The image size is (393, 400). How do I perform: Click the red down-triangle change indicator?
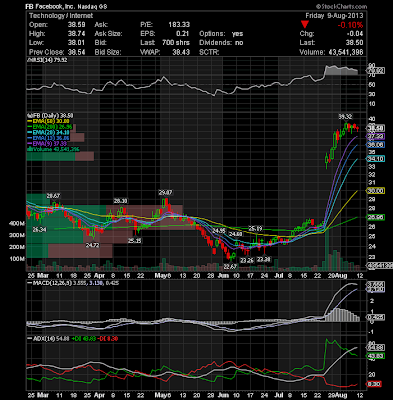coord(305,24)
